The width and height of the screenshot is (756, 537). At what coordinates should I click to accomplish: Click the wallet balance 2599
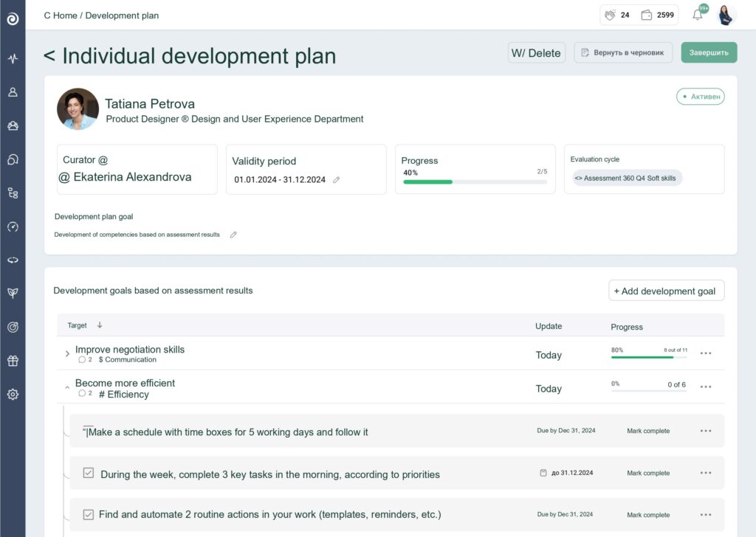tap(658, 15)
